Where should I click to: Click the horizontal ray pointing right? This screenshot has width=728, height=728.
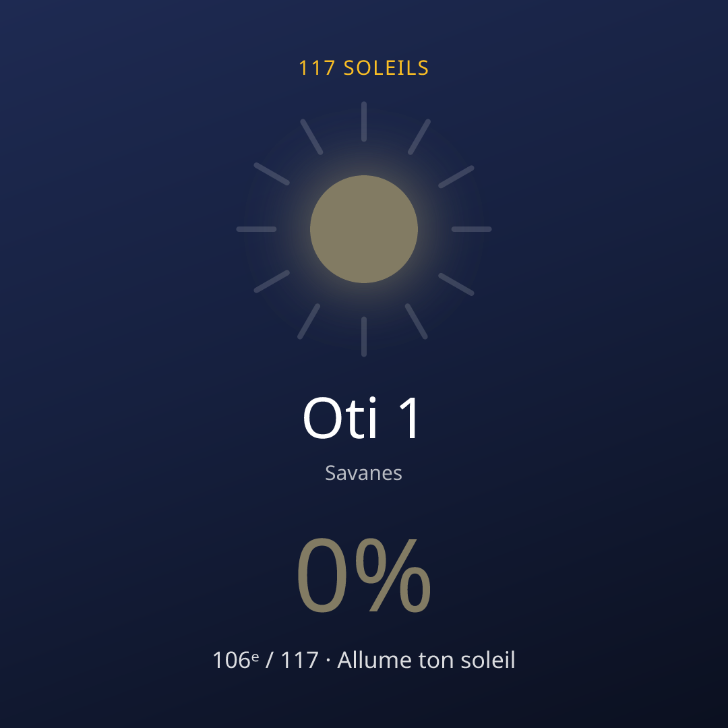point(471,229)
